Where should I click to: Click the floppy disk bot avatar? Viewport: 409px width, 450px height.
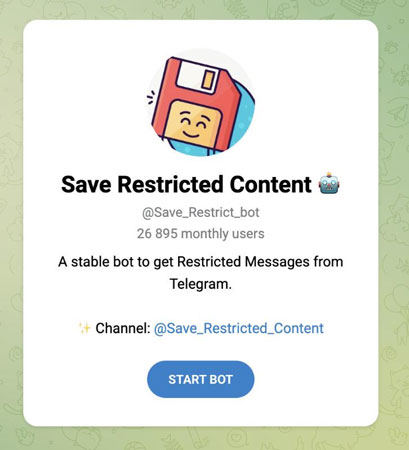201,102
